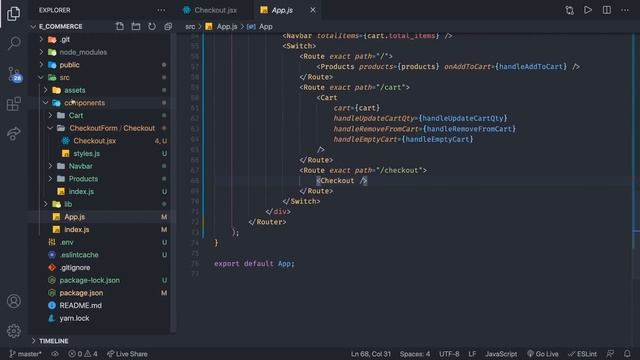Open the Search view in activity bar
Image resolution: width=640 pixels, height=360 pixels.
click(x=14, y=43)
